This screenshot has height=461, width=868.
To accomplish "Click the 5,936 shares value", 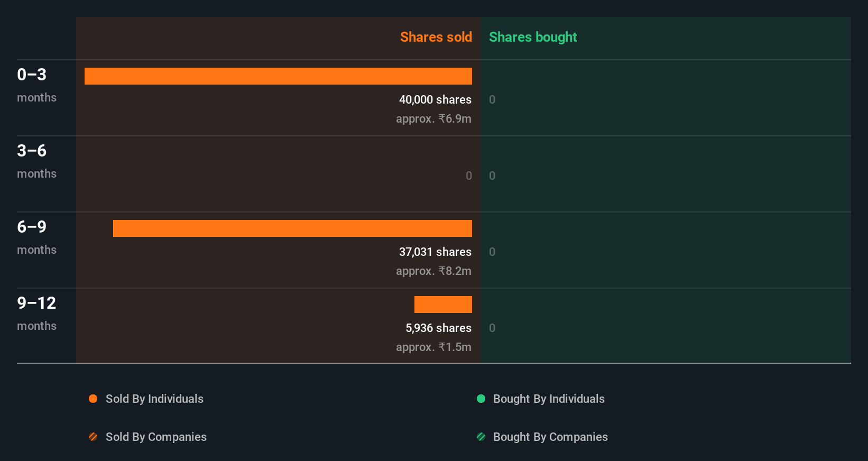I will [438, 328].
